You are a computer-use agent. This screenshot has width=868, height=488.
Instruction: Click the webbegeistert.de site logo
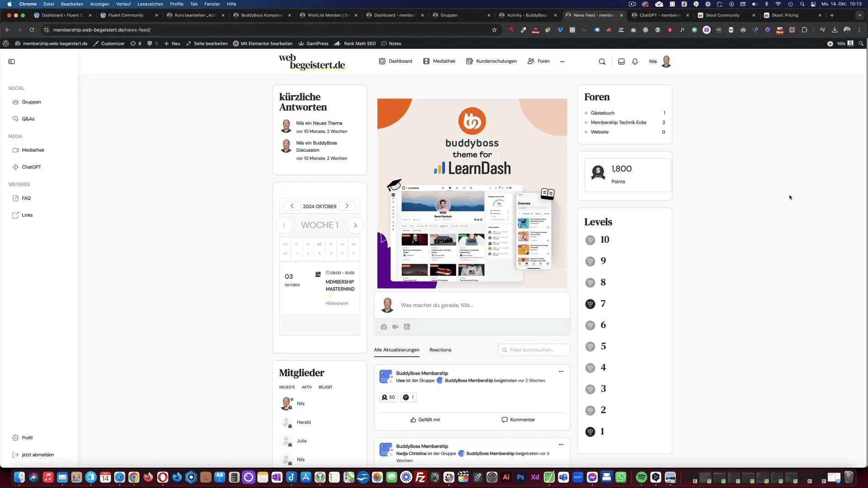312,62
